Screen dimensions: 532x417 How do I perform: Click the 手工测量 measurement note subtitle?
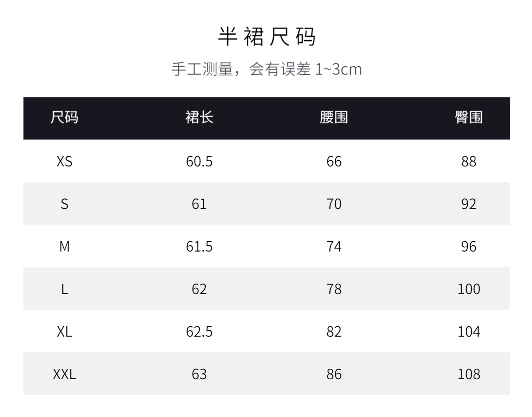[x=266, y=70]
